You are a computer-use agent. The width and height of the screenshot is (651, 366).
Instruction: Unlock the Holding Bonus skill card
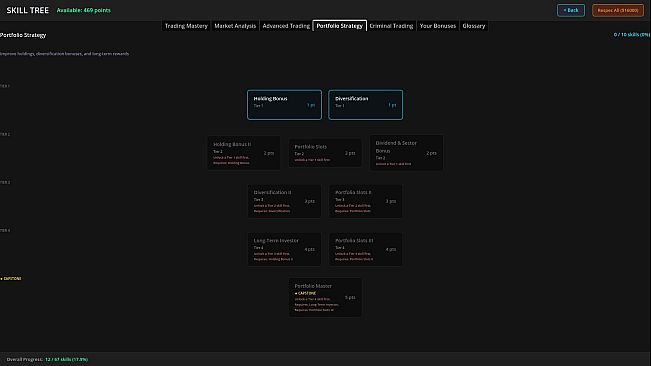[x=284, y=105]
